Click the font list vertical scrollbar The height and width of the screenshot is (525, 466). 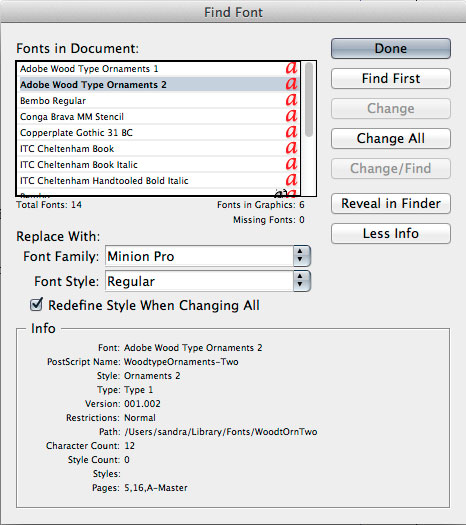coord(309,128)
